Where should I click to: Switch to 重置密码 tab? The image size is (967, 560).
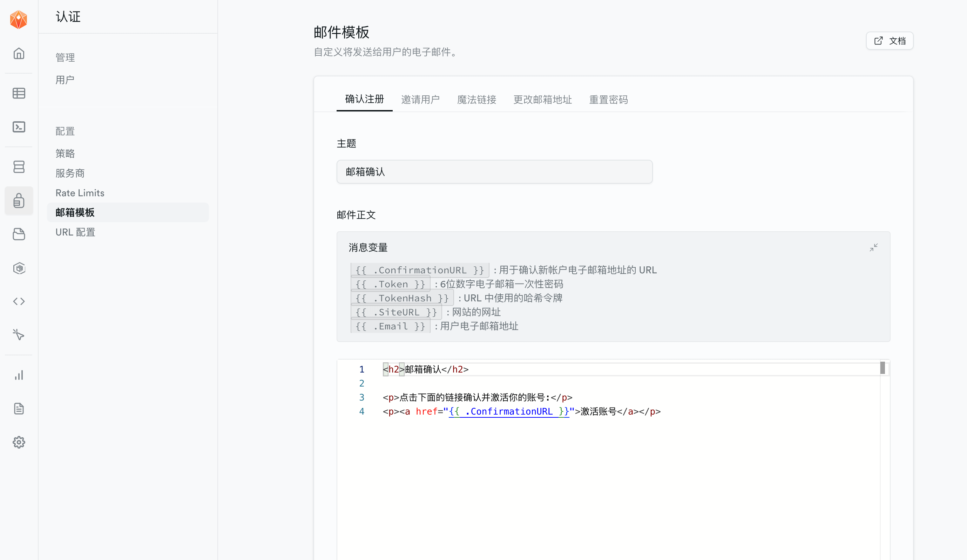click(x=609, y=100)
